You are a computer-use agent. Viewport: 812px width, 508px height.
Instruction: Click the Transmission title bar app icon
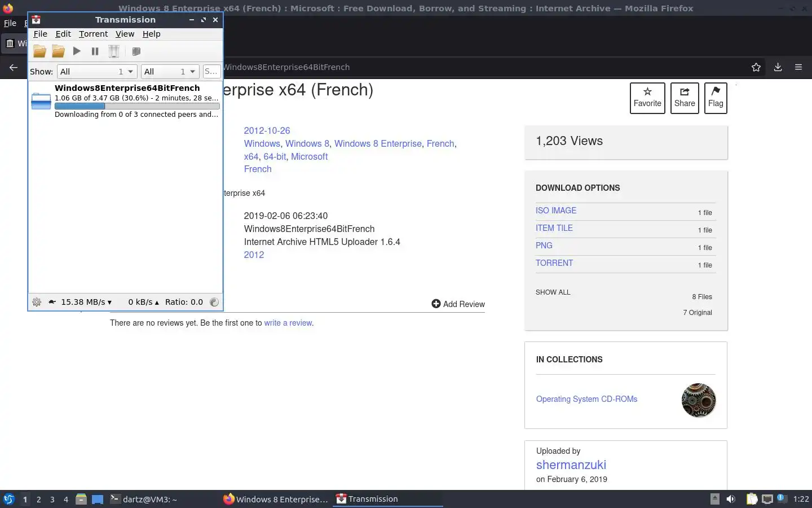36,20
